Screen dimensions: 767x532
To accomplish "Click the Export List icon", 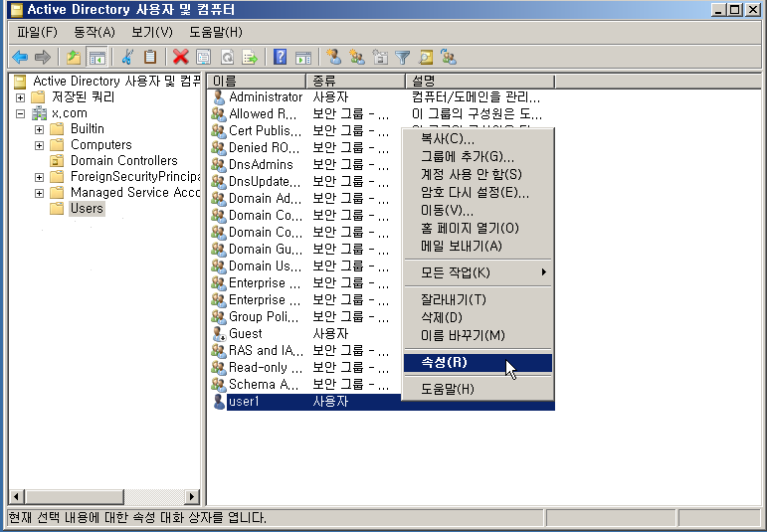I will click(x=250, y=58).
